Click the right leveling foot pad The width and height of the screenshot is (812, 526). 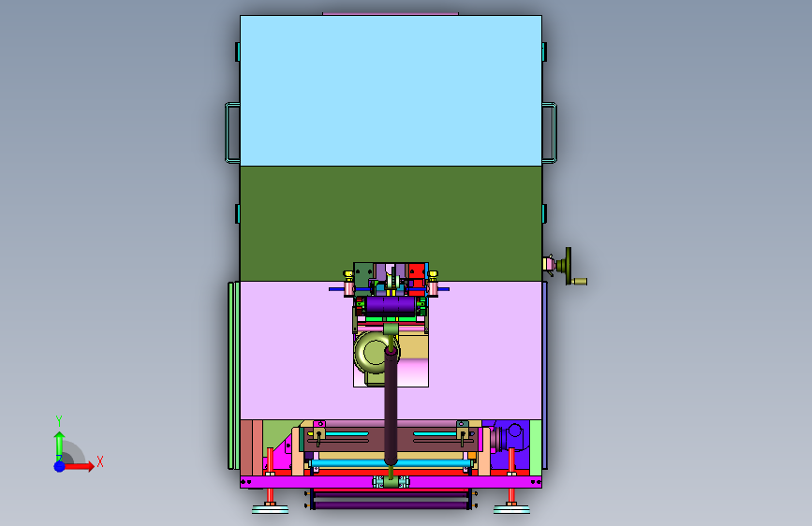[511, 510]
